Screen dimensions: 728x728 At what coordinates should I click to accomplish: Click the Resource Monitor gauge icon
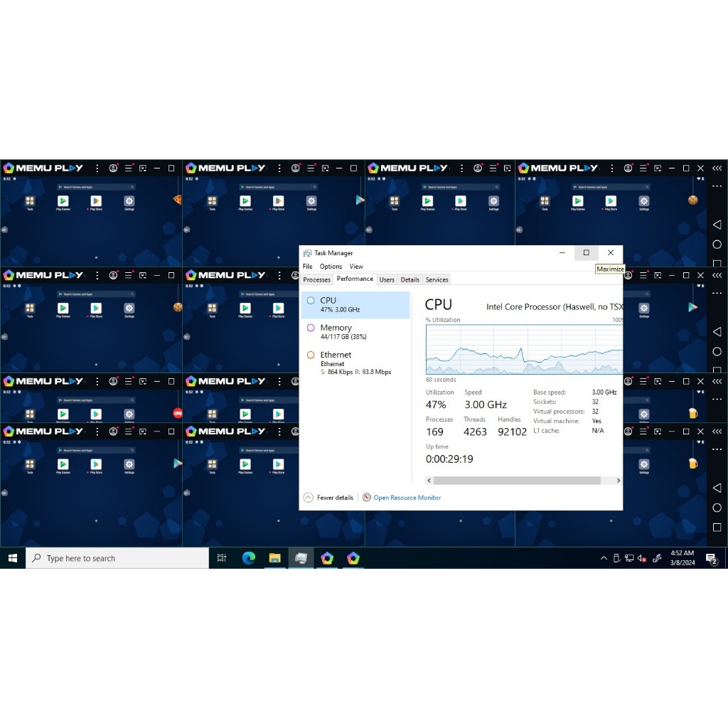(x=366, y=497)
